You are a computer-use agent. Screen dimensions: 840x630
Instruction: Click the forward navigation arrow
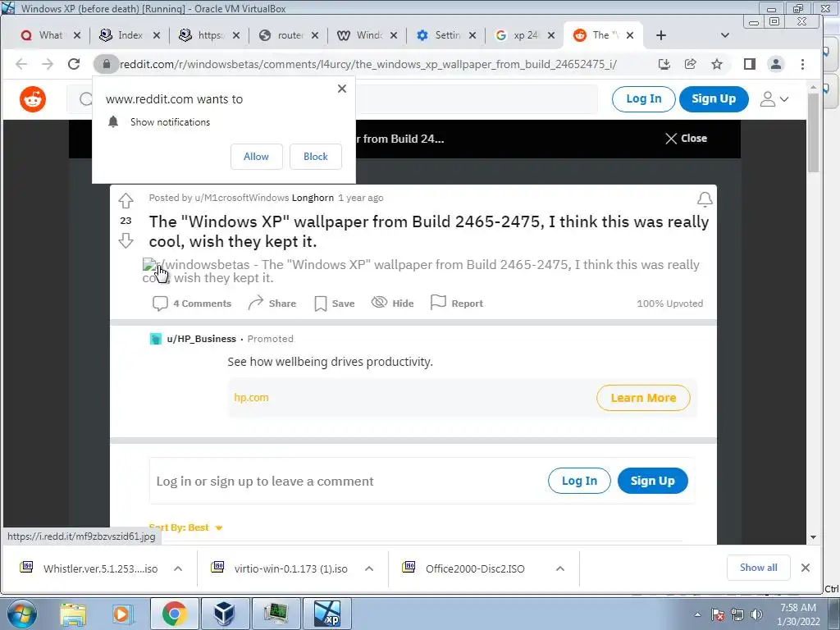[x=48, y=64]
